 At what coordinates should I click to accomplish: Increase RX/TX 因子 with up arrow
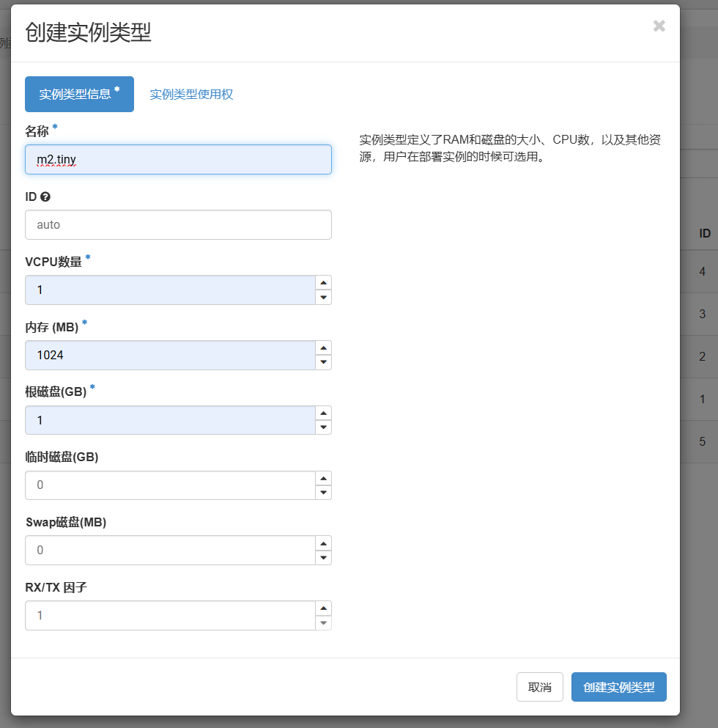[x=323, y=608]
